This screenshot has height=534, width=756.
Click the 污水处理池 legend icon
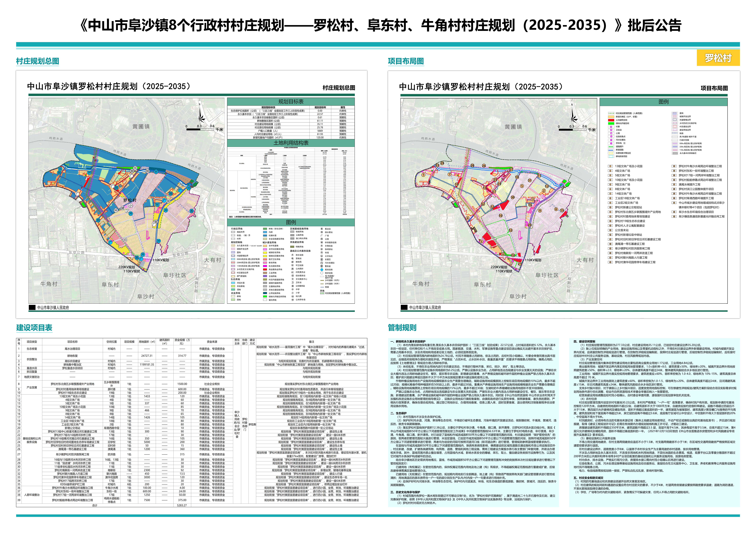tap(611, 140)
